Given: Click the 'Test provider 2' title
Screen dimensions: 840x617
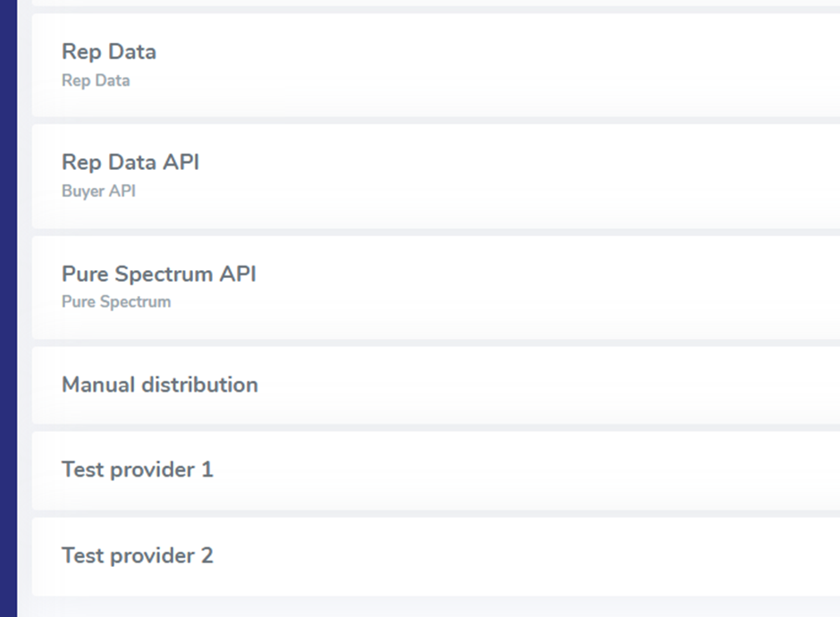Looking at the screenshot, I should point(138,556).
